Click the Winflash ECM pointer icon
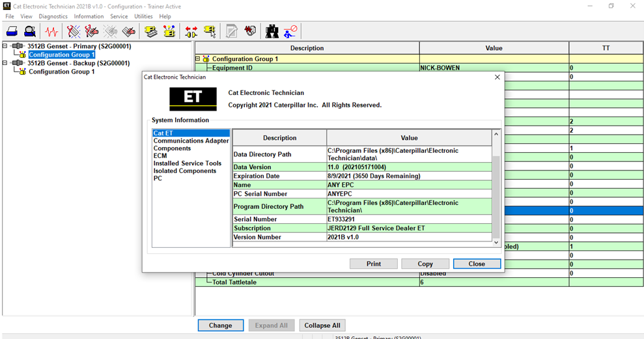Viewport: 644px width, 339px height. [x=210, y=31]
